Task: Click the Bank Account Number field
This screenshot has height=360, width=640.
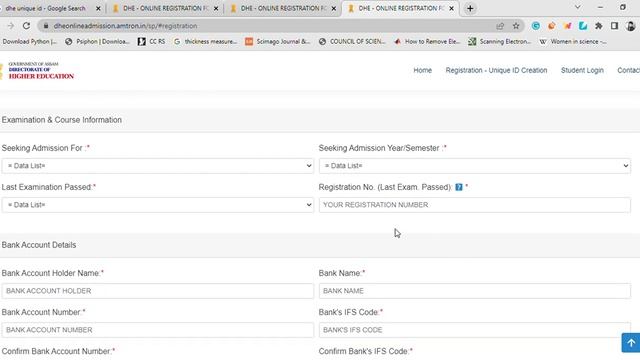Action: point(158,330)
